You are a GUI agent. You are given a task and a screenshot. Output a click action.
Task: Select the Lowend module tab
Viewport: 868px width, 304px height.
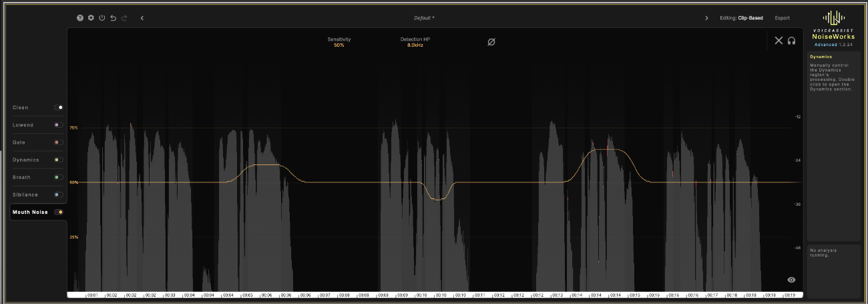tap(23, 125)
